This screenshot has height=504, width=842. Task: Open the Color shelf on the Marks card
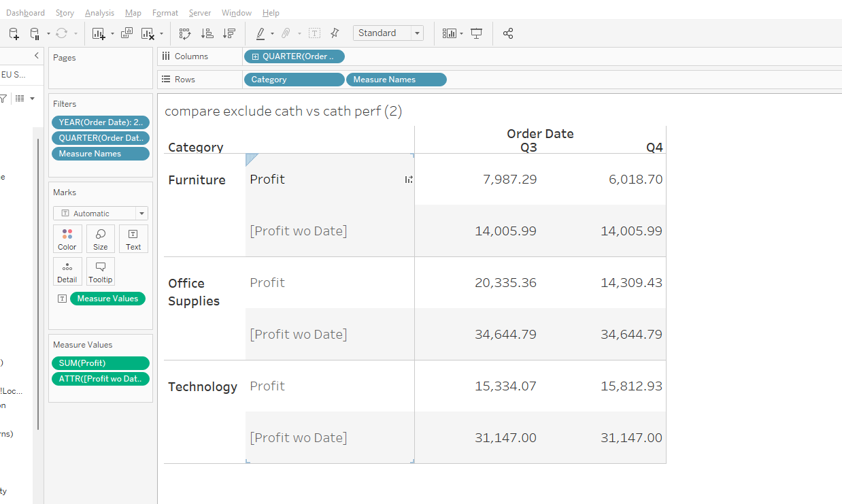[67, 239]
